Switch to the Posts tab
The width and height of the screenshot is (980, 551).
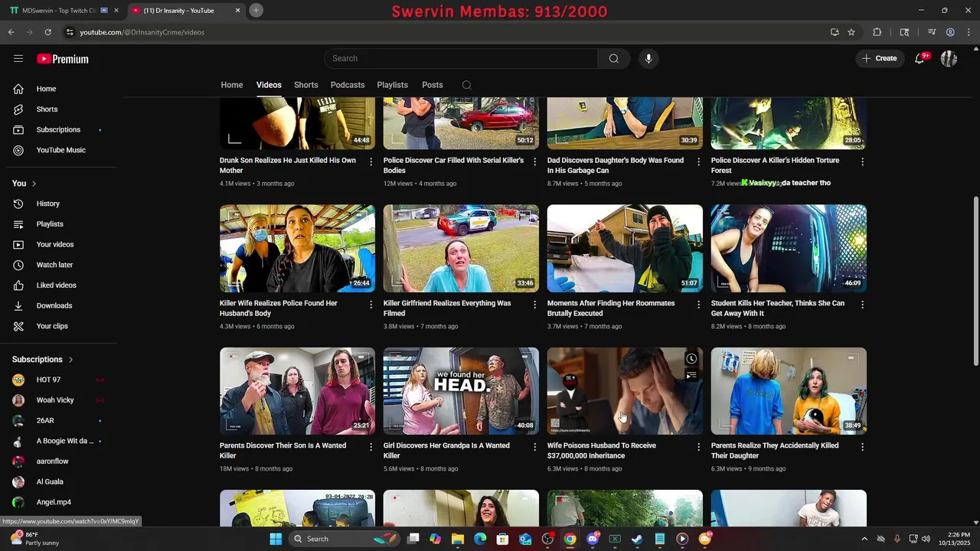click(x=433, y=85)
